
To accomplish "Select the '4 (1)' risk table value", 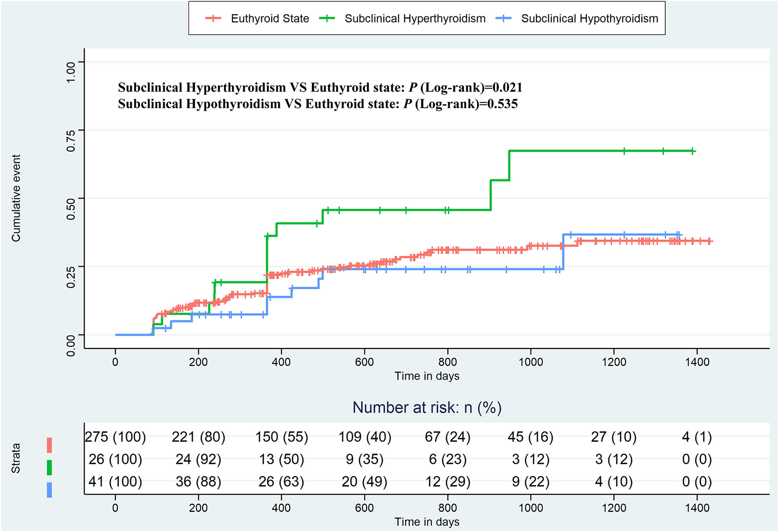I will (697, 437).
